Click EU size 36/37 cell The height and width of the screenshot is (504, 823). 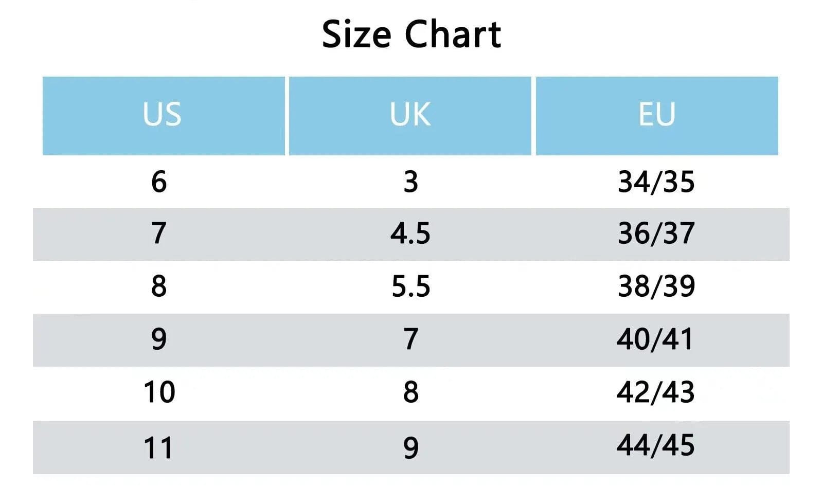click(x=656, y=233)
